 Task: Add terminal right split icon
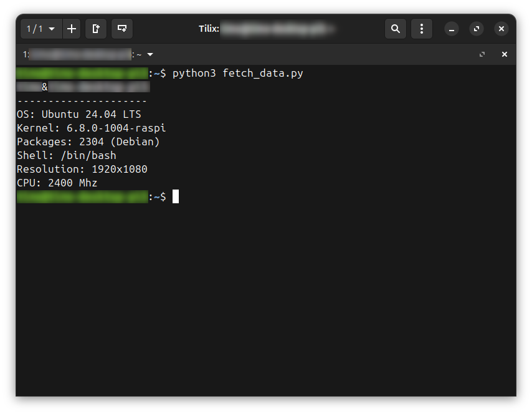click(96, 29)
